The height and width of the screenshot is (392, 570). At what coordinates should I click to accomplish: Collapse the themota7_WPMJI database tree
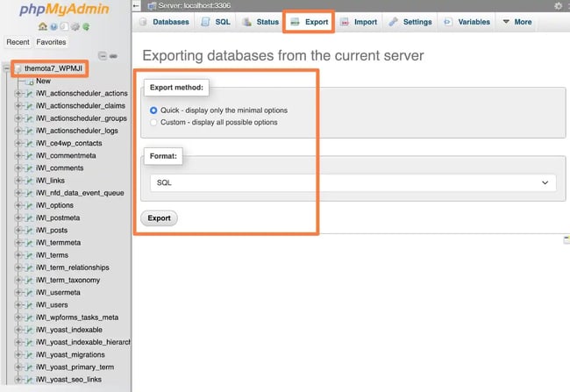7,68
